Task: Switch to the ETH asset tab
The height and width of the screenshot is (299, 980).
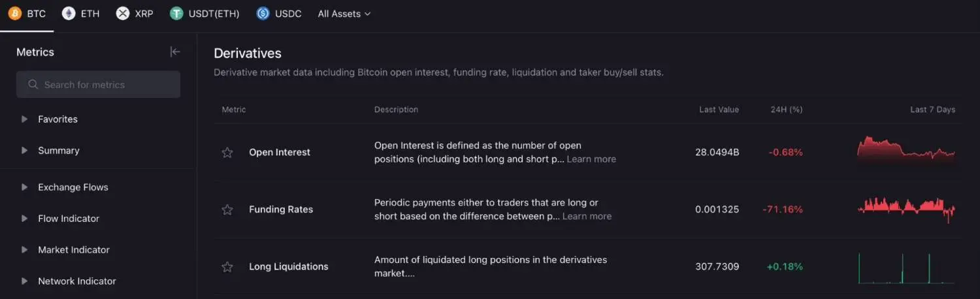Action: pyautogui.click(x=90, y=14)
